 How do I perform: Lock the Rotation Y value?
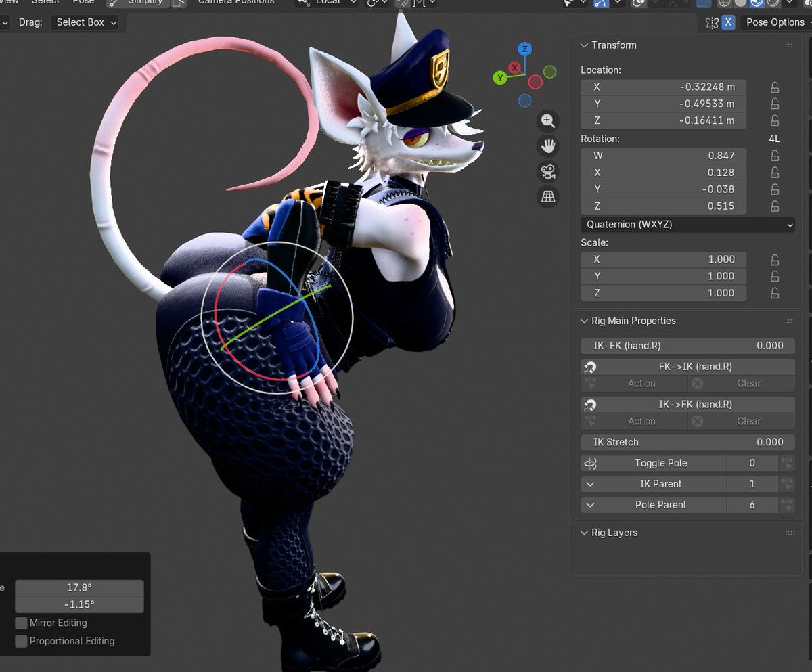tap(775, 189)
